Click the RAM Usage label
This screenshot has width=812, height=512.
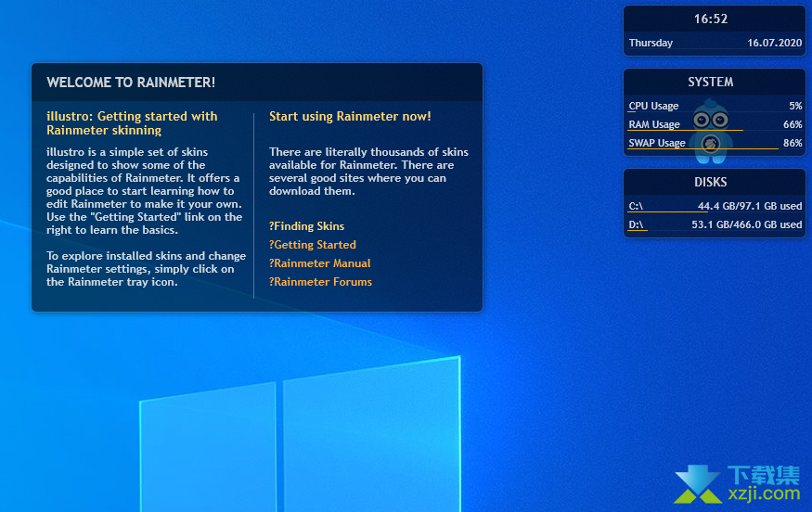[654, 125]
